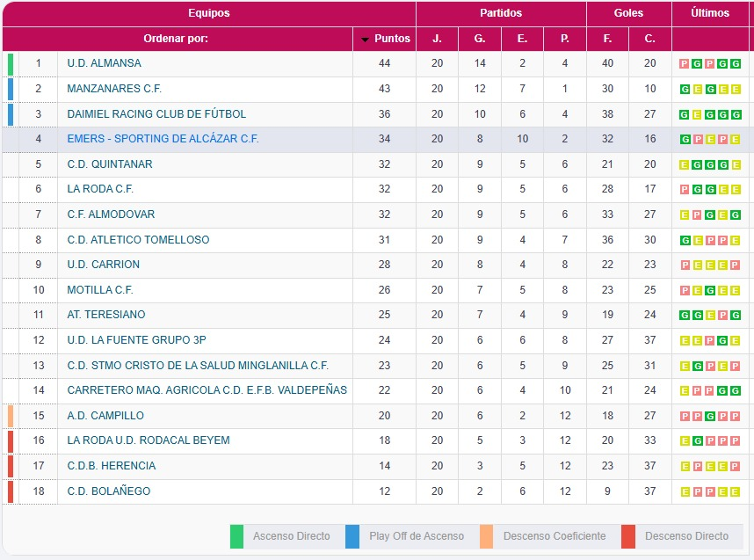Click Valdepeñas row's only yellow 'E' badge
Screen dimensions: 754x560
(x=685, y=390)
